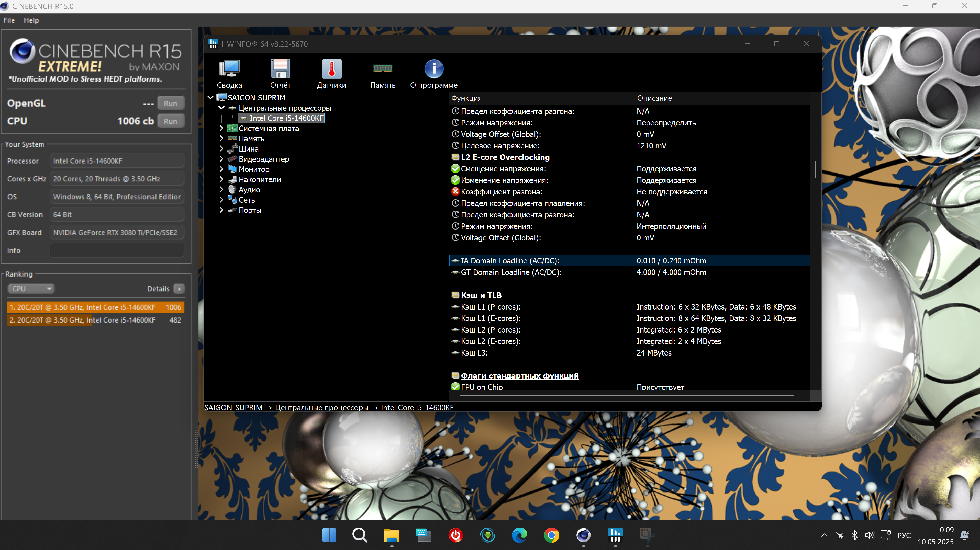Click the HWiNFO vertical scrollbar thumb
Screen dimensions: 980x550
(x=815, y=169)
